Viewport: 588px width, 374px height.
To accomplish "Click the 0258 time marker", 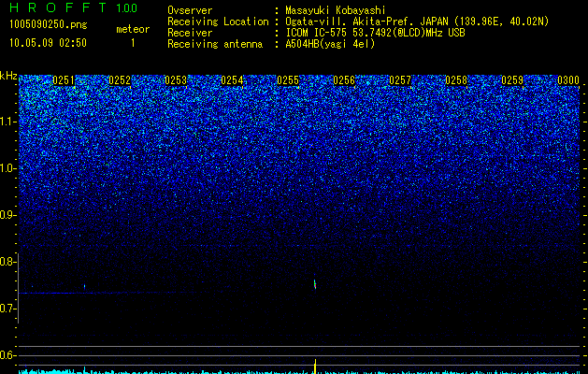I will point(456,80).
